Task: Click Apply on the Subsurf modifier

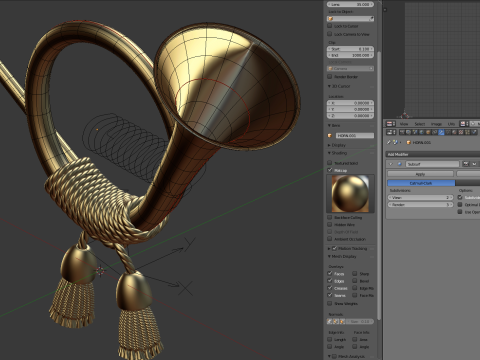Action: [x=420, y=174]
